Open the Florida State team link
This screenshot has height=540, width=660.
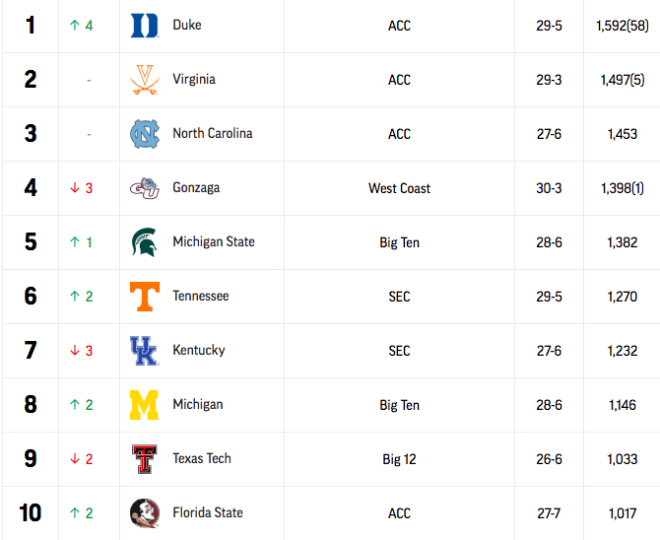pos(208,513)
